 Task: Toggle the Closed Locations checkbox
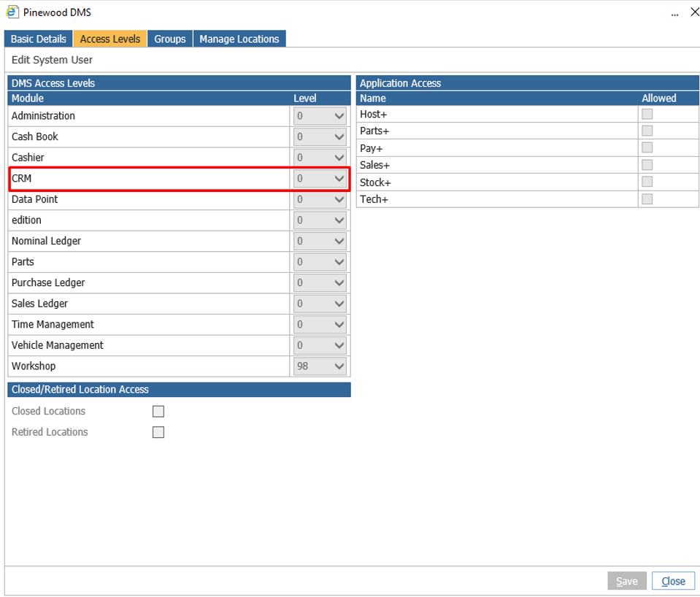pos(158,411)
